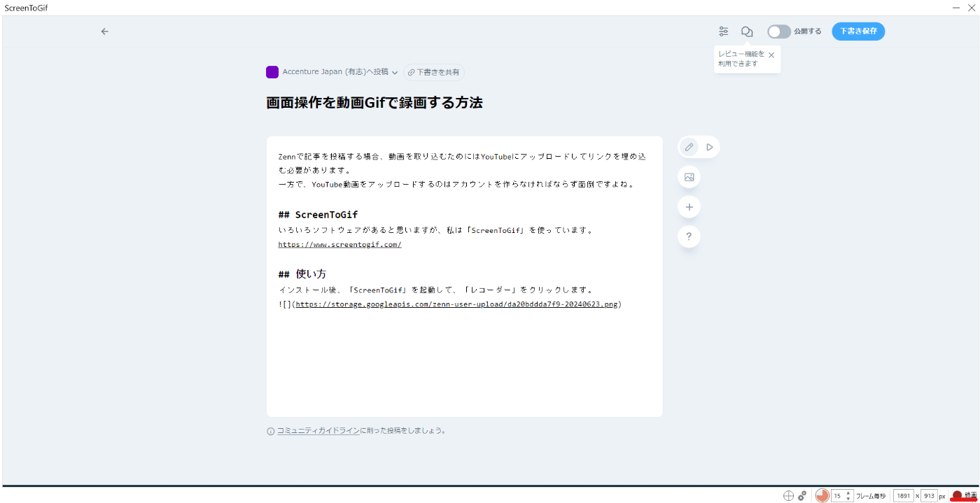The image size is (980, 503).
Task: Open the コミュニティガイドライン link
Action: pyautogui.click(x=318, y=431)
